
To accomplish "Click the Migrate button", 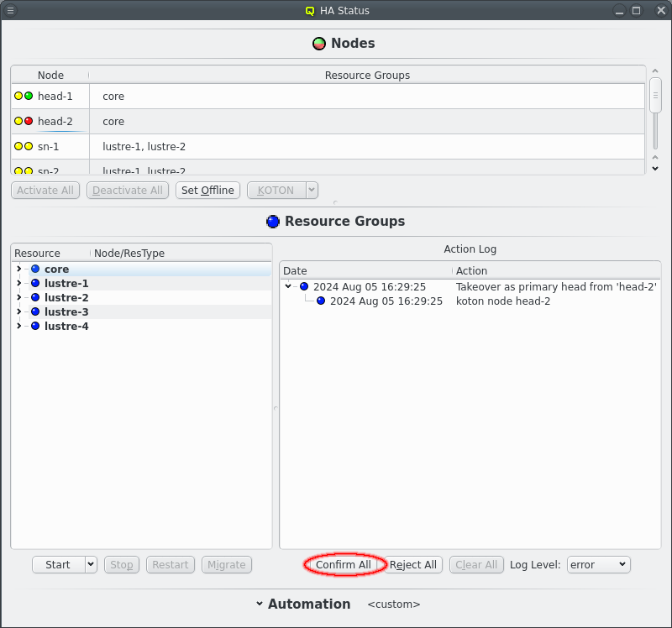I will coord(227,564).
